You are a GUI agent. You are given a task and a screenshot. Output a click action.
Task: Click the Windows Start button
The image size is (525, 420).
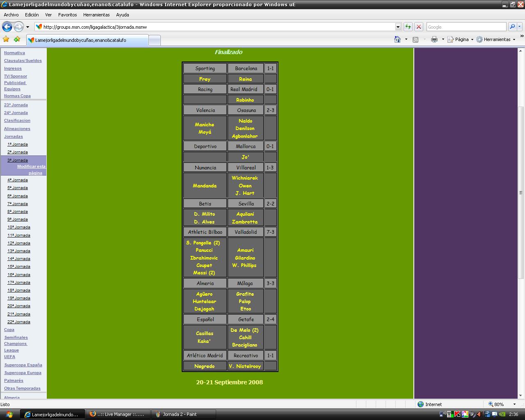(9, 414)
